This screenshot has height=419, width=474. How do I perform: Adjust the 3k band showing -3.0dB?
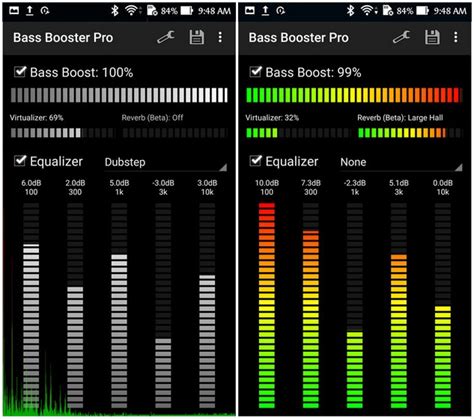pyautogui.click(x=163, y=305)
